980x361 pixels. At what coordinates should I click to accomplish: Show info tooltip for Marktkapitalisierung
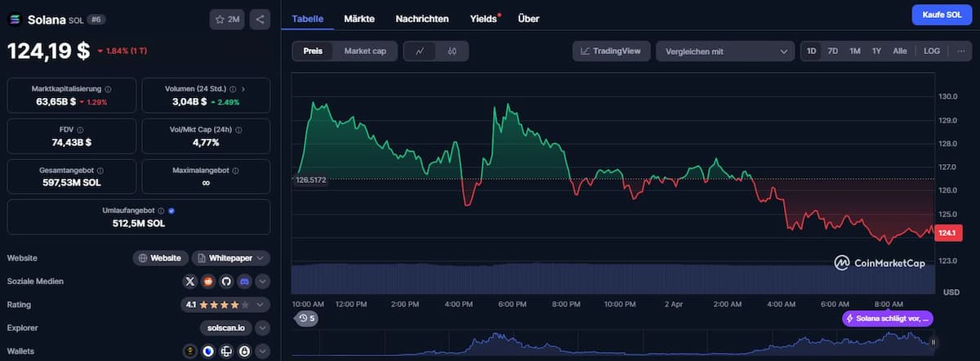click(x=108, y=88)
